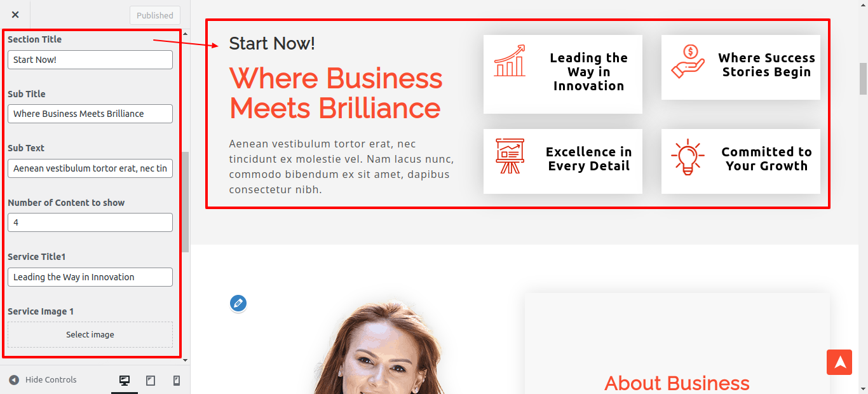Image resolution: width=868 pixels, height=394 pixels.
Task: Click the hand holding coin icon
Action: [688, 61]
